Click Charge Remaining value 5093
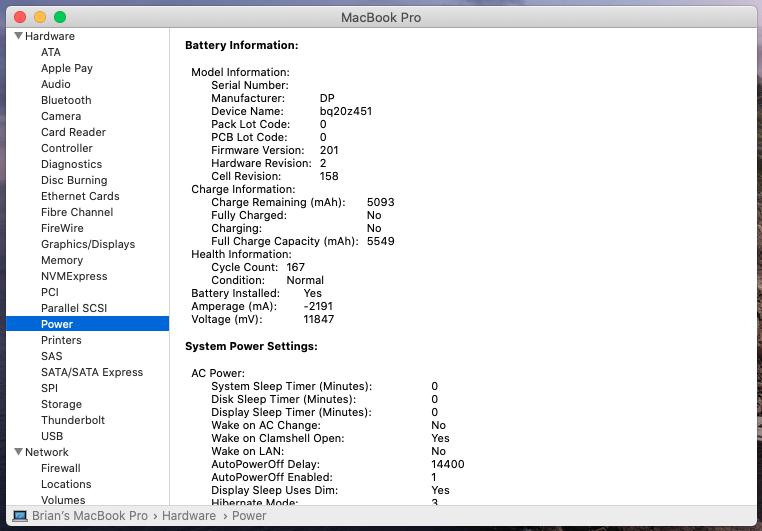 (x=381, y=202)
